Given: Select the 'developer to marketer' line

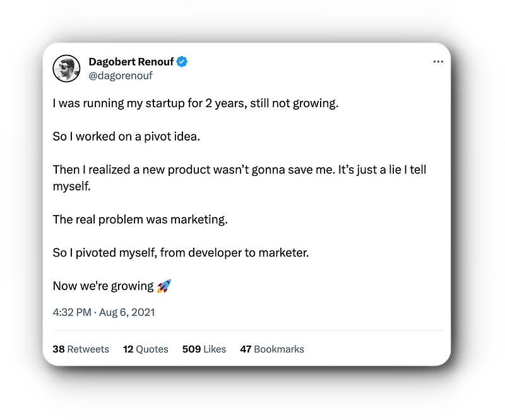Looking at the screenshot, I should (181, 252).
